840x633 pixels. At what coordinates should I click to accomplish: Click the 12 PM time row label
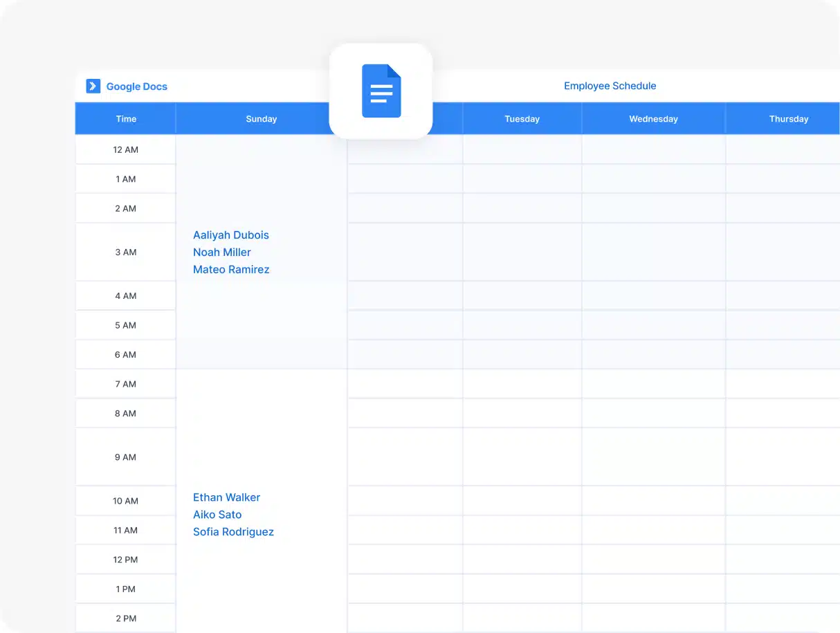[x=126, y=560]
